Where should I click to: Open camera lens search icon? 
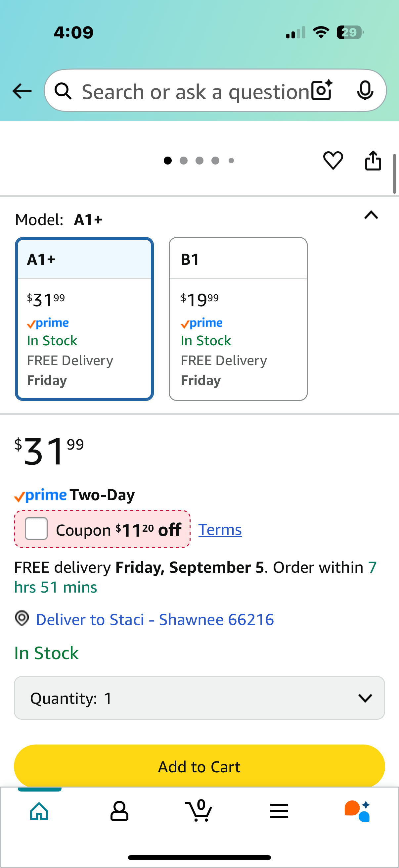(x=322, y=91)
